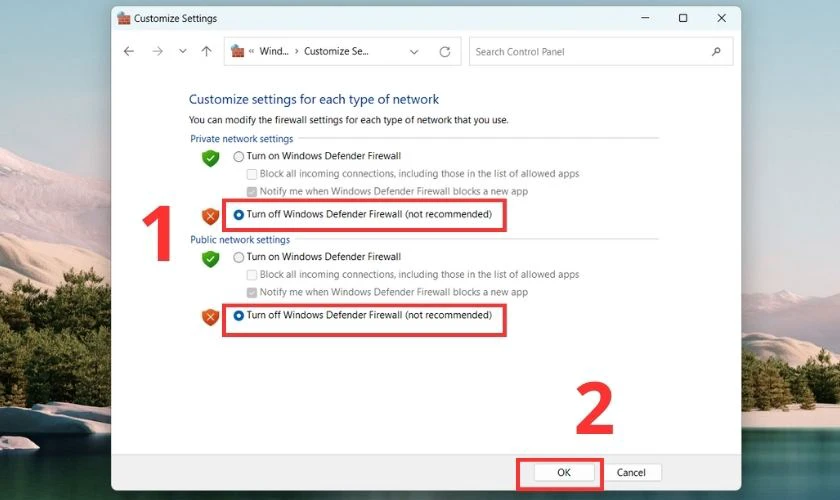The height and width of the screenshot is (500, 840).
Task: Check private Block all incoming connections
Action: [252, 174]
